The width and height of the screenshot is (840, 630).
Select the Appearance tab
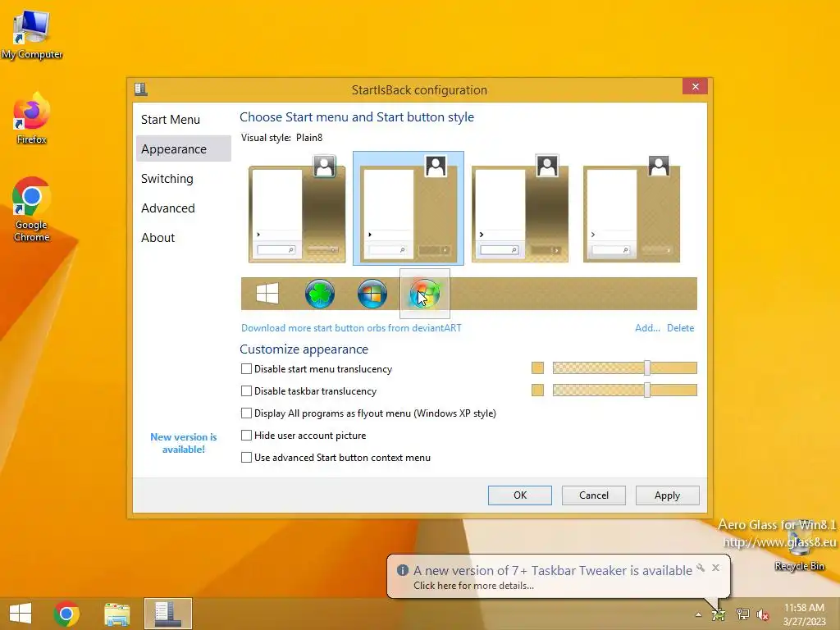click(x=184, y=149)
